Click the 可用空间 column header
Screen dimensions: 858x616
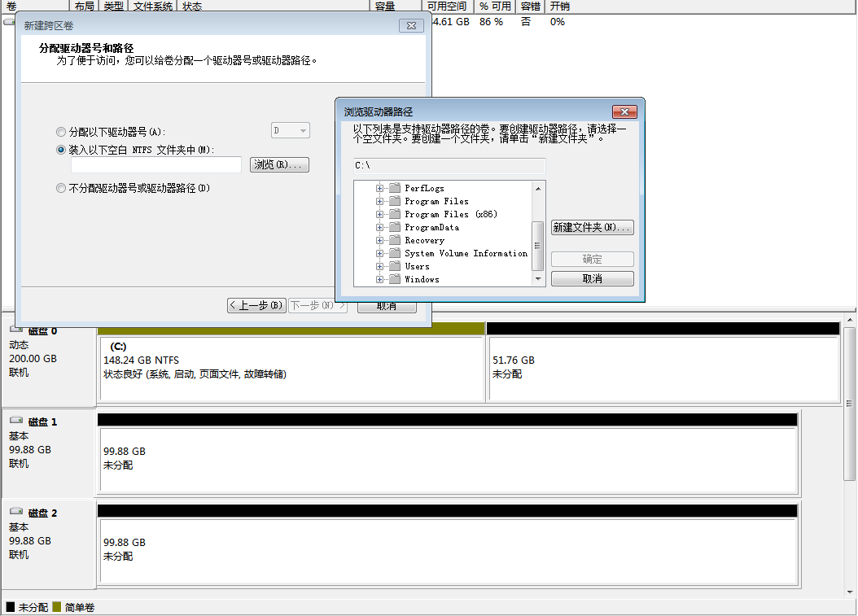tap(447, 6)
